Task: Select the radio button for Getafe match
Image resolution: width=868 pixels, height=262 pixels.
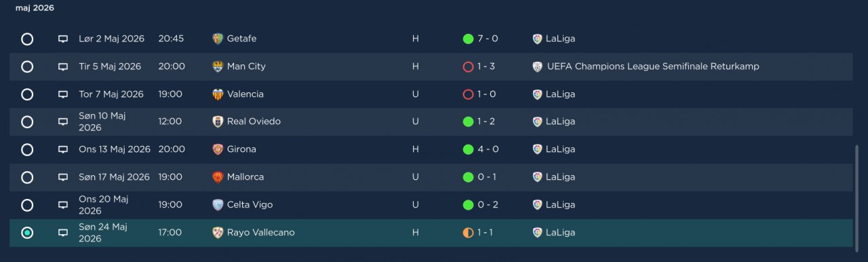Action: click(x=27, y=39)
